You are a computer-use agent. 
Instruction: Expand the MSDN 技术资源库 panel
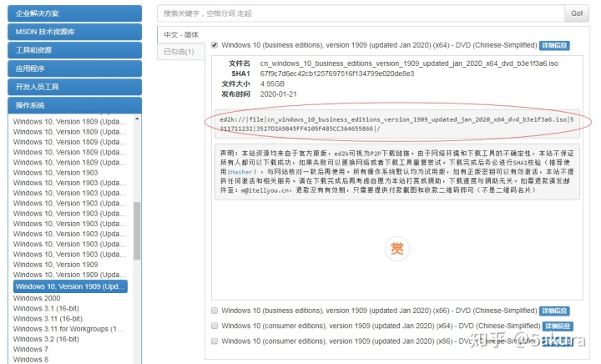75,32
